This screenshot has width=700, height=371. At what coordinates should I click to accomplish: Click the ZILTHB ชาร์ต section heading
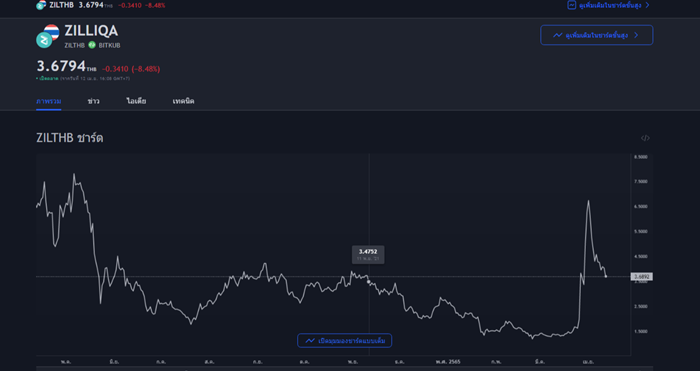(70, 138)
